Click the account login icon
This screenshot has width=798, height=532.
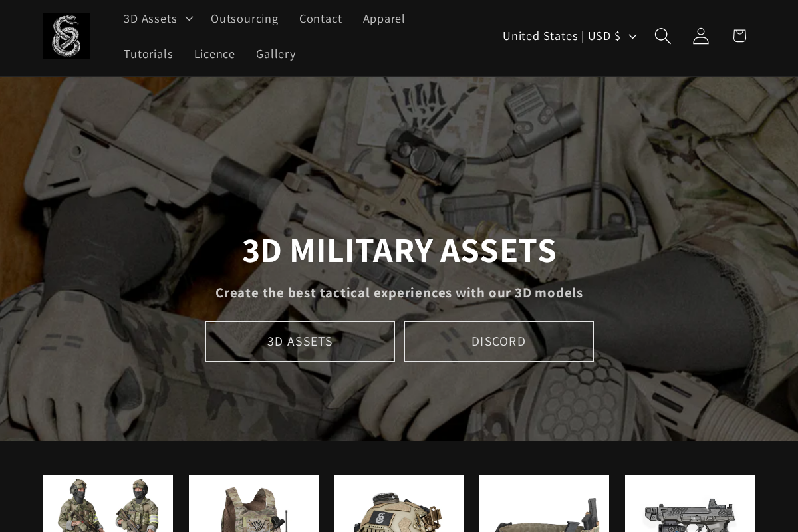coord(701,36)
